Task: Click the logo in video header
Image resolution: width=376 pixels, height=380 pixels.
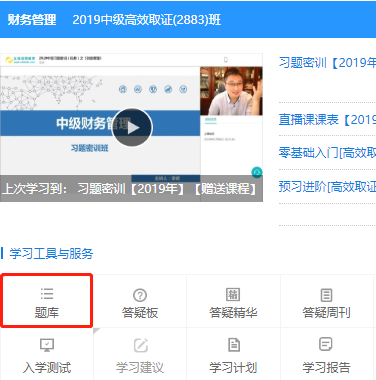Action: 20,60
